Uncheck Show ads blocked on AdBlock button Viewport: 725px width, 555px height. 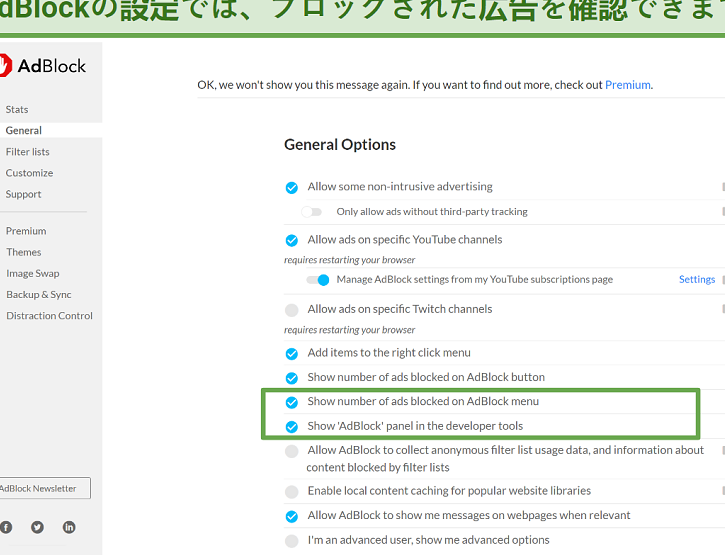coord(292,378)
